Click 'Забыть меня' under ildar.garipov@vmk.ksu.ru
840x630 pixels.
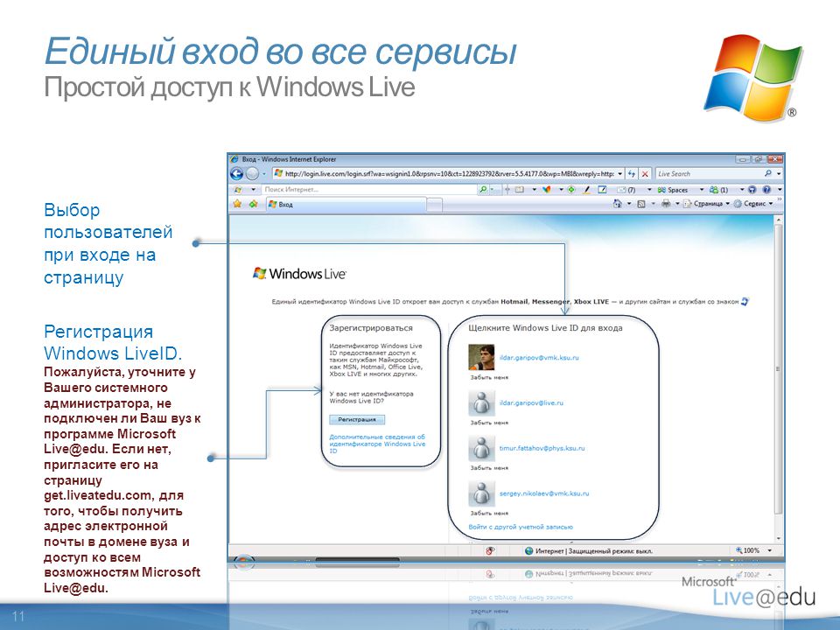[x=489, y=378]
